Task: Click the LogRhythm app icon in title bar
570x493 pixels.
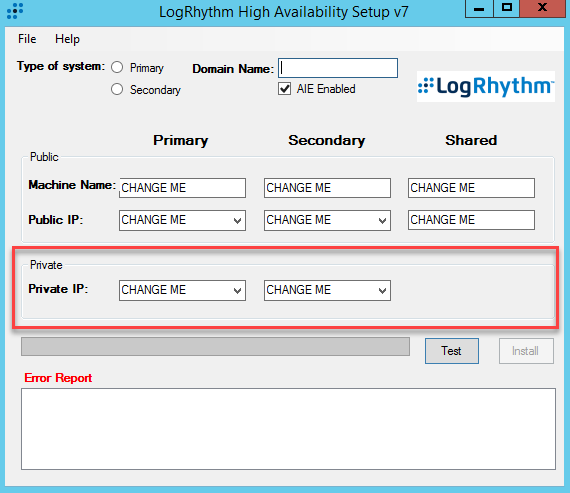Action: click(x=15, y=11)
